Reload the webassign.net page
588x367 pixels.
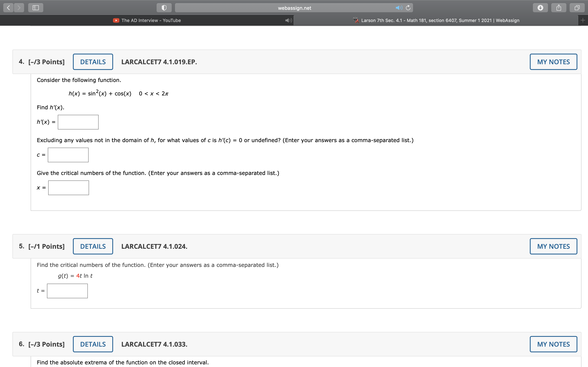pos(408,8)
